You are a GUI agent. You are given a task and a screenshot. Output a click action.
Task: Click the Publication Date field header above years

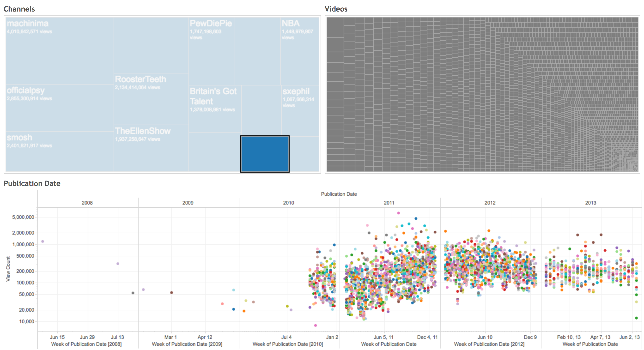click(339, 194)
